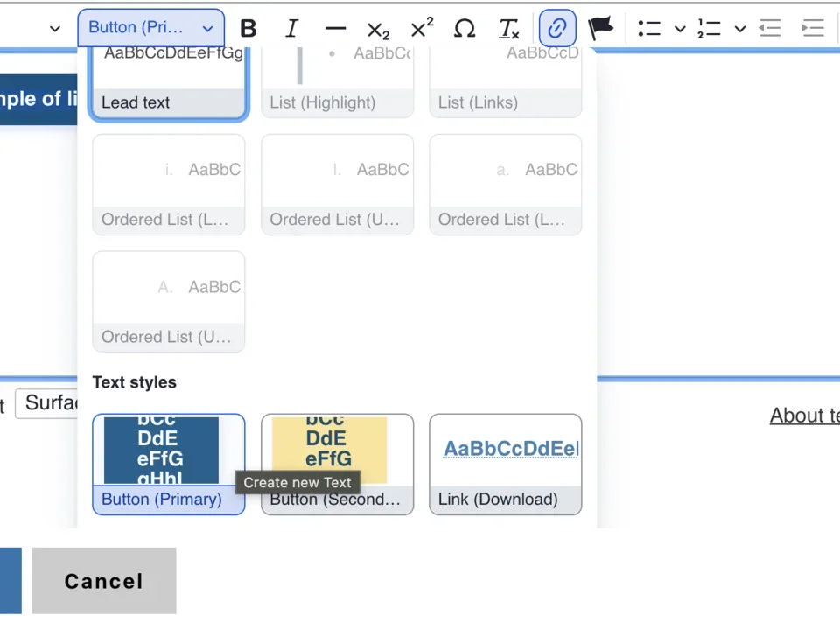Viewport: 840px width, 630px height.
Task: Open the special characters (Ω) tool
Action: pyautogui.click(x=465, y=28)
